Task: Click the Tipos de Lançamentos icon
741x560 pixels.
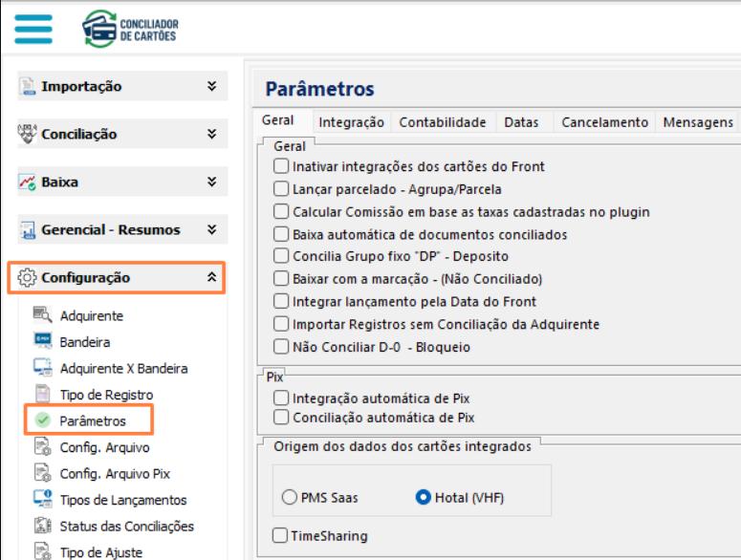Action: [x=42, y=499]
